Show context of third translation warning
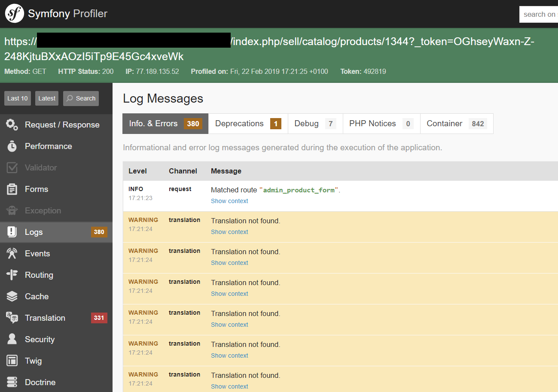The height and width of the screenshot is (392, 558). (x=229, y=294)
